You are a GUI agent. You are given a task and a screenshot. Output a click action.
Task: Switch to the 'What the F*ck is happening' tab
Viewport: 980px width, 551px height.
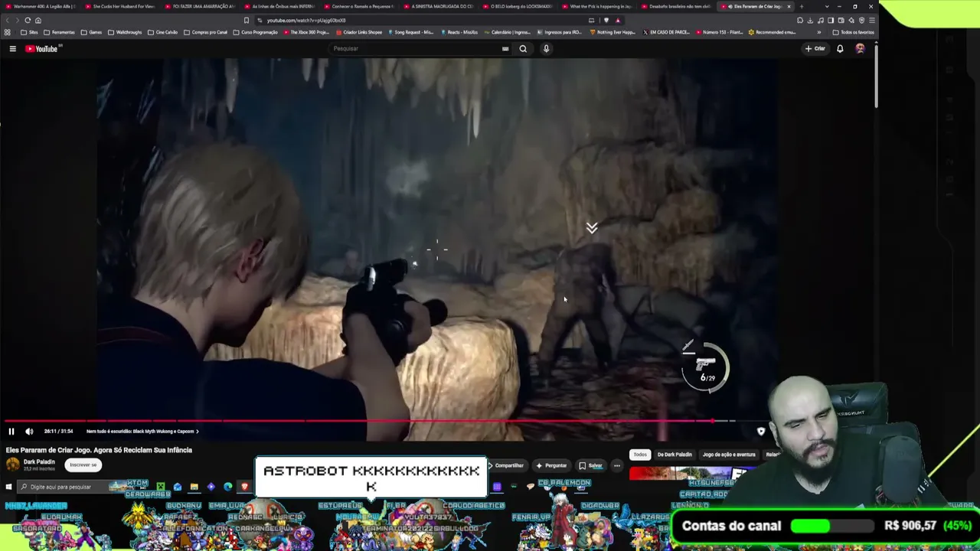pyautogui.click(x=597, y=6)
